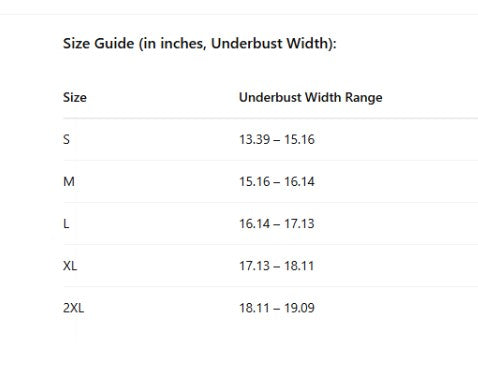Click the XL size cell
Image resolution: width=478 pixels, height=370 pixels.
[x=70, y=266]
